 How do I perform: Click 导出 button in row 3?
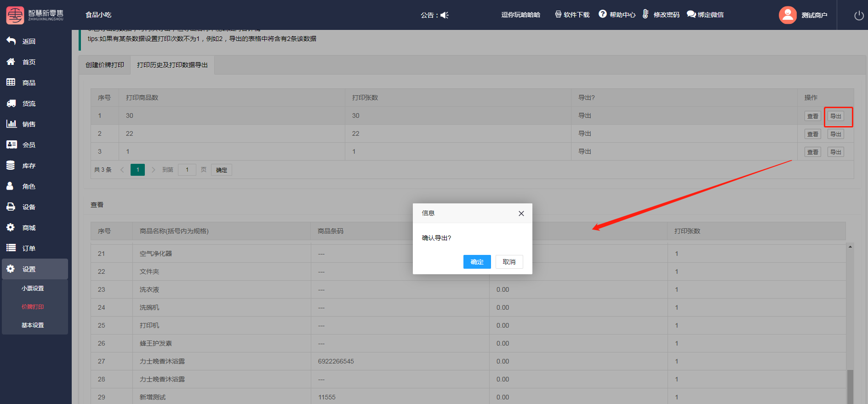pyautogui.click(x=836, y=152)
